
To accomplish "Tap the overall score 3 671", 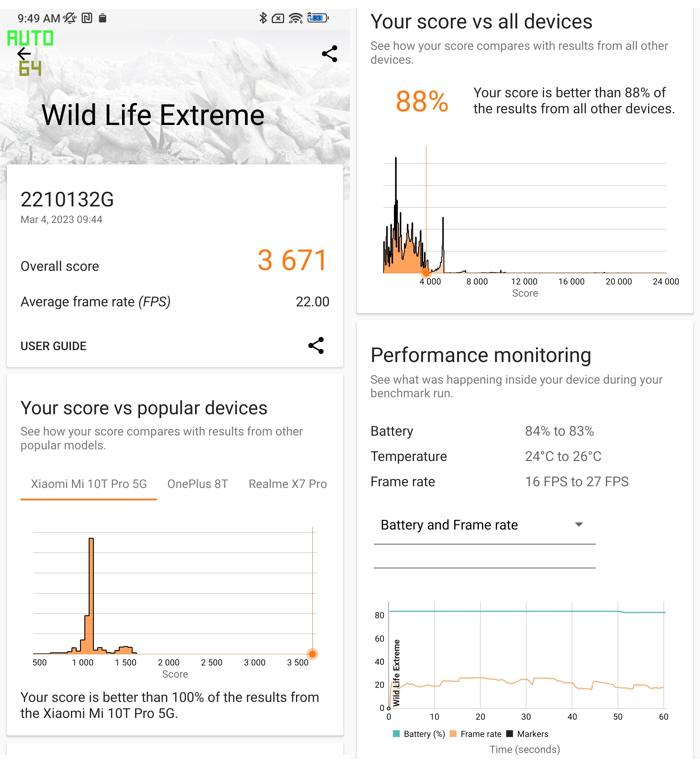I will 292,260.
